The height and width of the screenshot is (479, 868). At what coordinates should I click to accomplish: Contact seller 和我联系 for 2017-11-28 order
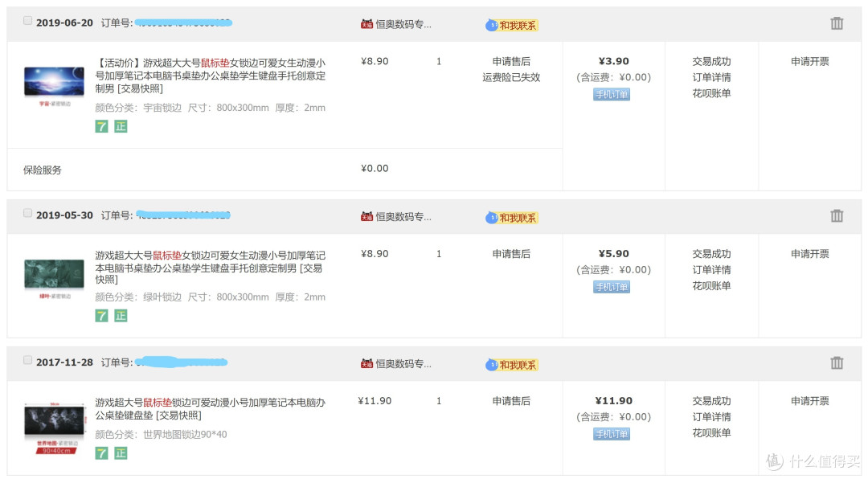pyautogui.click(x=512, y=365)
